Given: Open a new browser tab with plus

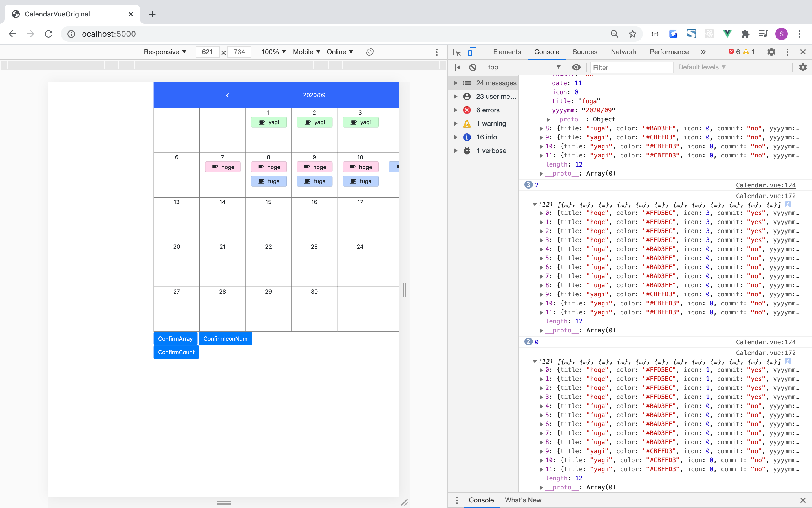Looking at the screenshot, I should click(x=152, y=14).
